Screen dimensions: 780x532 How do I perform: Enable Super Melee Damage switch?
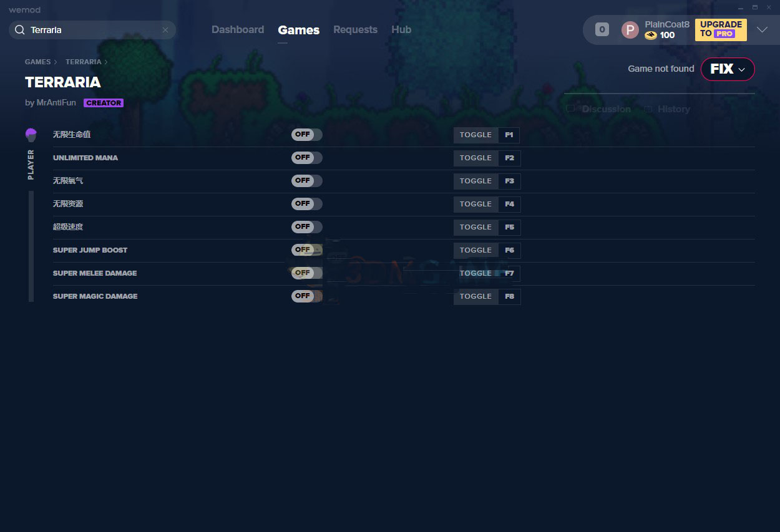click(306, 273)
